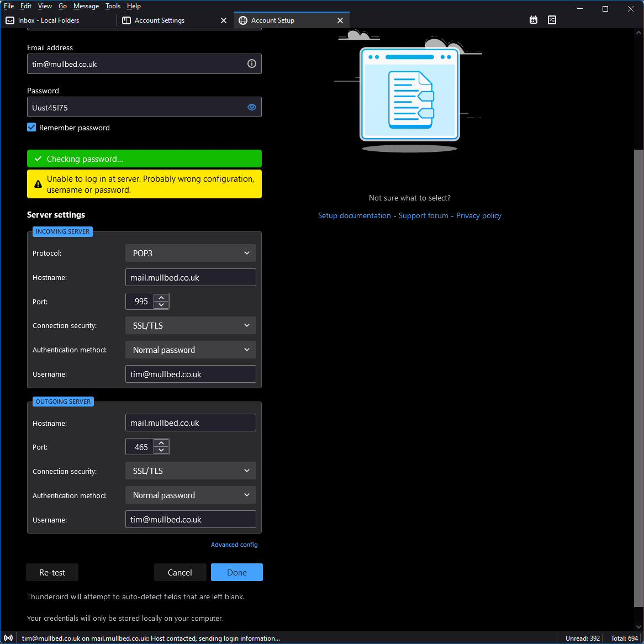The height and width of the screenshot is (644, 644).
Task: Toggle password visibility eye icon
Action: point(252,107)
